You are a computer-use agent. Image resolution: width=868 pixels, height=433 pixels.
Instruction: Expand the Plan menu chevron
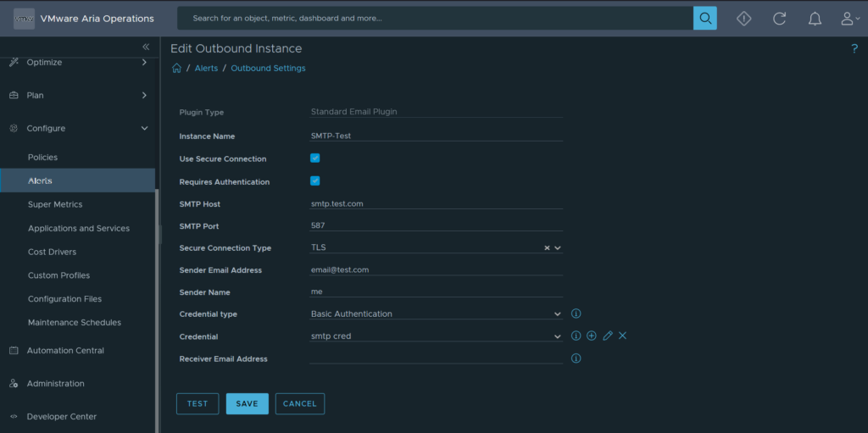(144, 95)
